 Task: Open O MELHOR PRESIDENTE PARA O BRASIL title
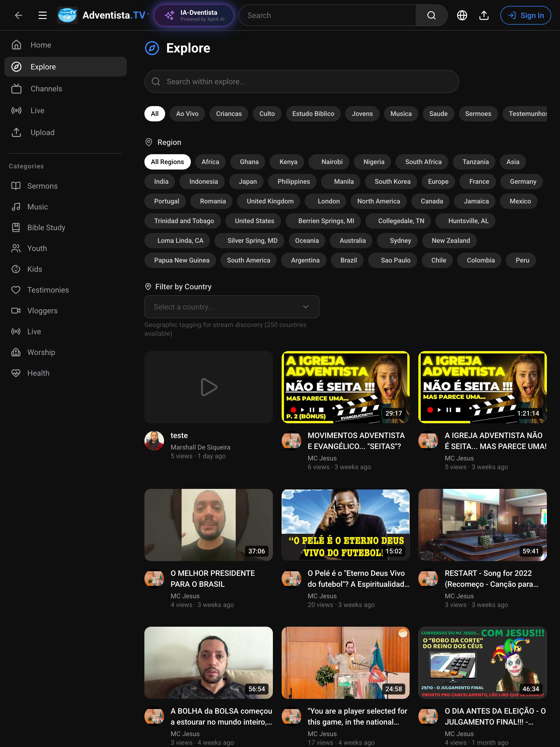pyautogui.click(x=213, y=579)
